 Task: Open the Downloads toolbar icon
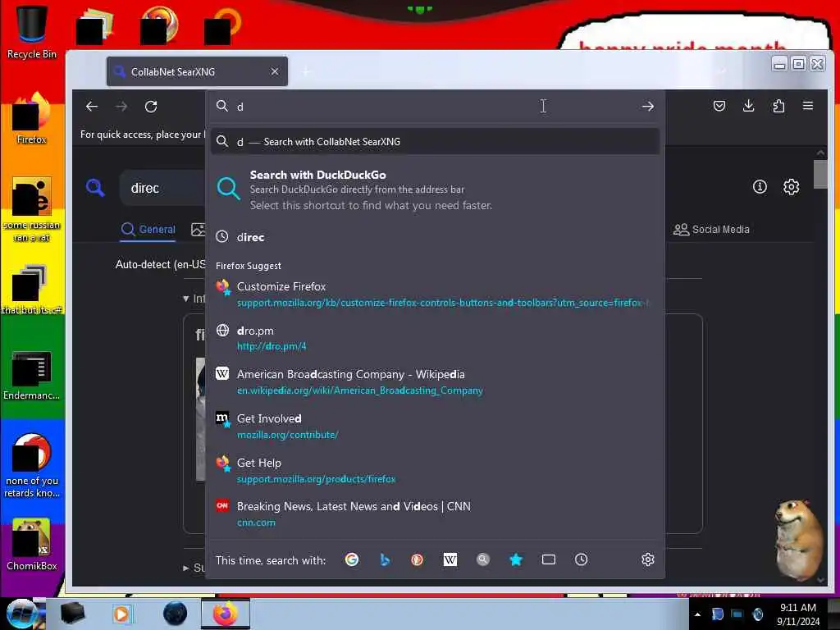748,106
